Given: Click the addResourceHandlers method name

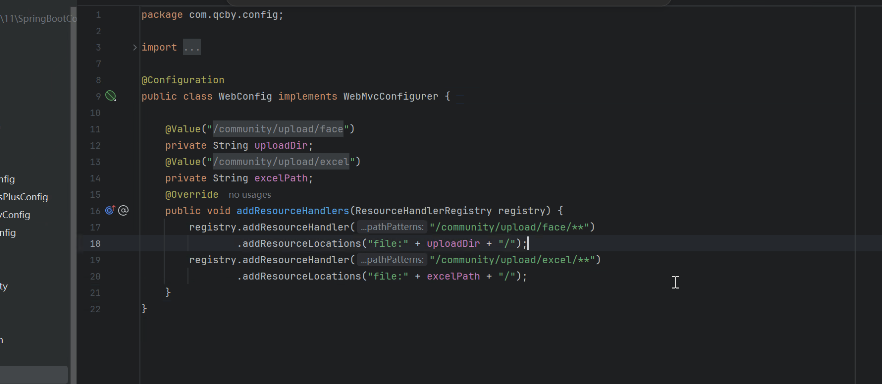Looking at the screenshot, I should (292, 211).
